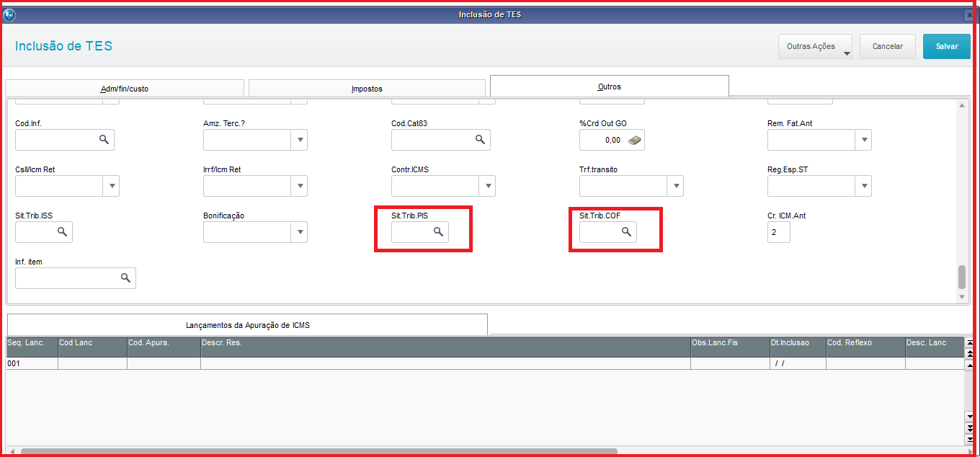Click Obs.Lanc.Fis column header

pos(730,347)
